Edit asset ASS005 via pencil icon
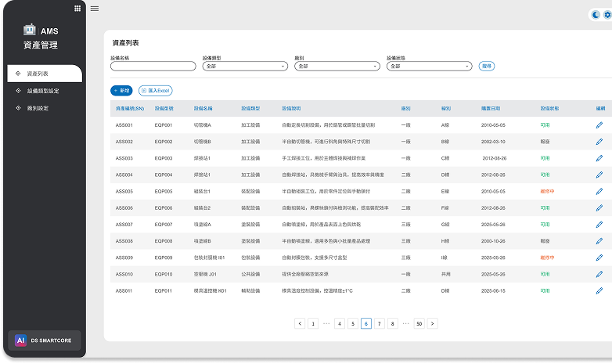Image resolution: width=612 pixels, height=364 pixels. (599, 191)
